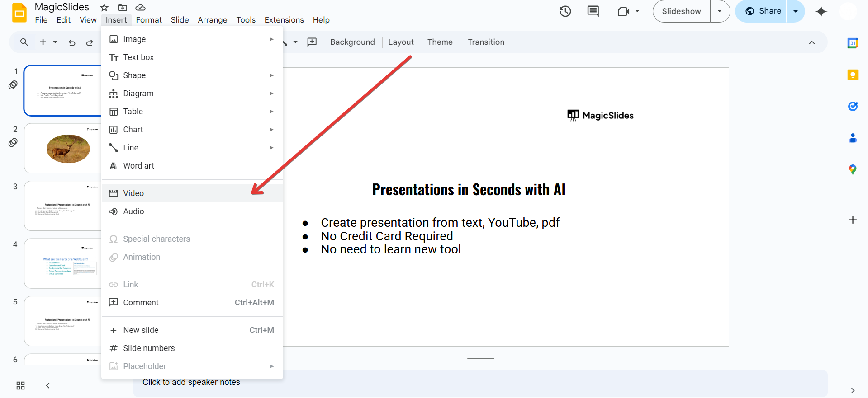Select Word art menu entry
The height and width of the screenshot is (398, 868).
point(192,166)
